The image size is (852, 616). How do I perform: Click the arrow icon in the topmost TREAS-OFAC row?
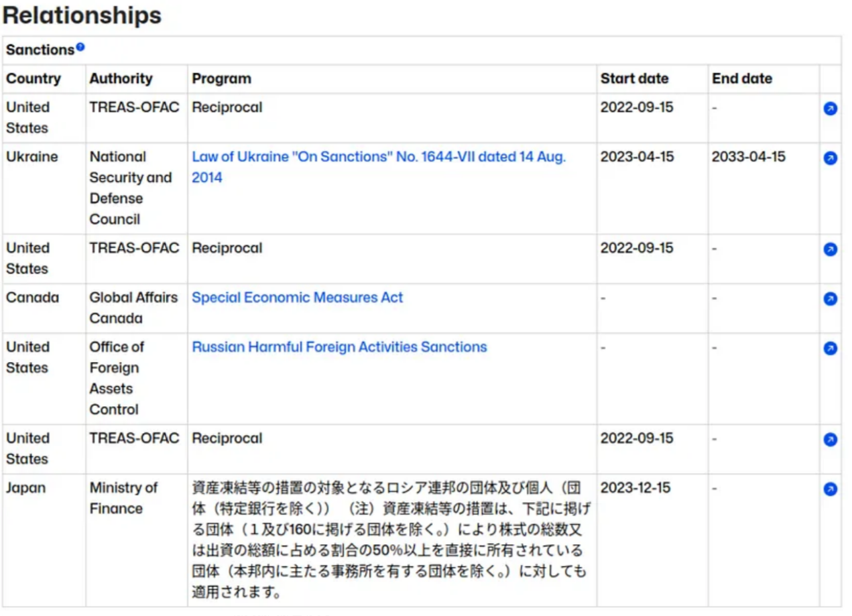(830, 109)
